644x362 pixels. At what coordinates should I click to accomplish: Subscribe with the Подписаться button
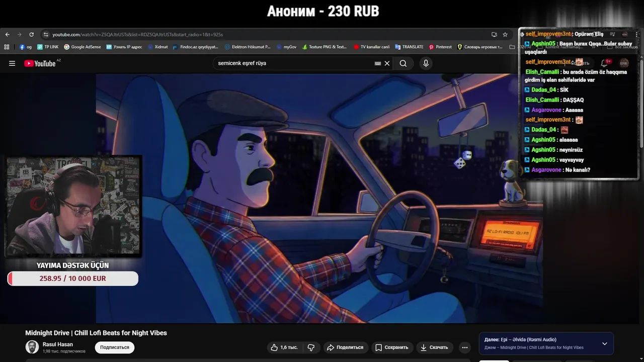click(115, 347)
